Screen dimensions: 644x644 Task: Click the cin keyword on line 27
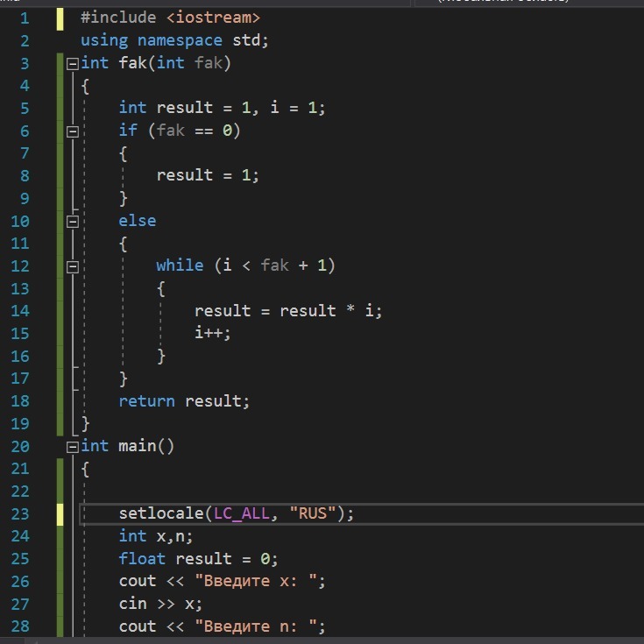coord(132,605)
